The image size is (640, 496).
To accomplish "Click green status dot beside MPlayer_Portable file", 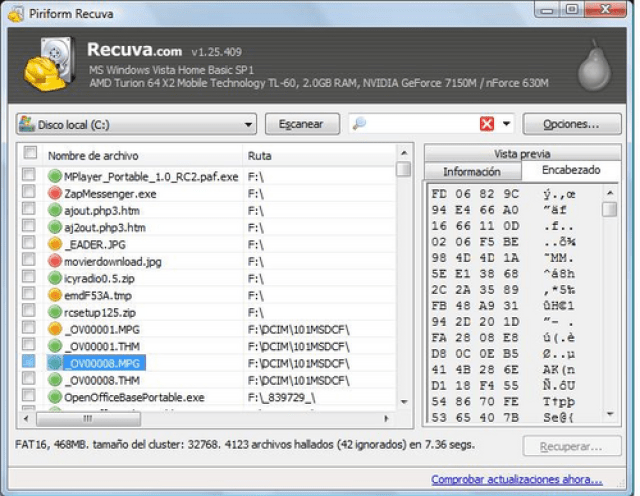I will click(55, 176).
